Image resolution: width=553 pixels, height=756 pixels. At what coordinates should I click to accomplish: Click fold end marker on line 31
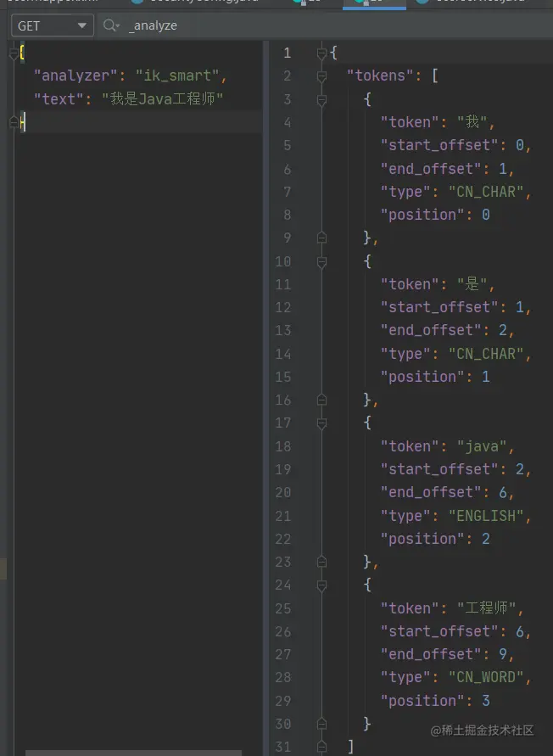322,747
